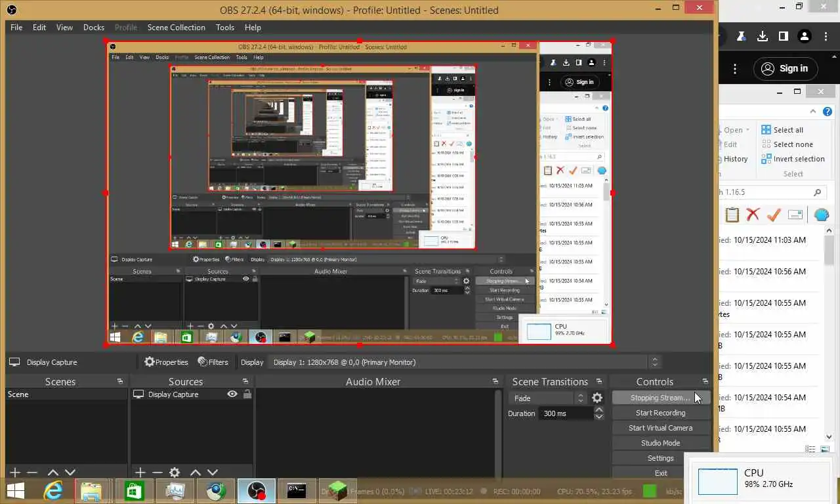This screenshot has height=504, width=840.
Task: Toggle the browser side panel icon
Action: pyautogui.click(x=784, y=36)
